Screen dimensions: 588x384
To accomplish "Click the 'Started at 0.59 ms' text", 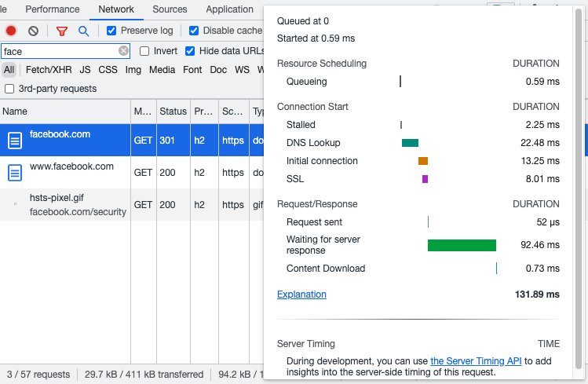I will [x=316, y=38].
